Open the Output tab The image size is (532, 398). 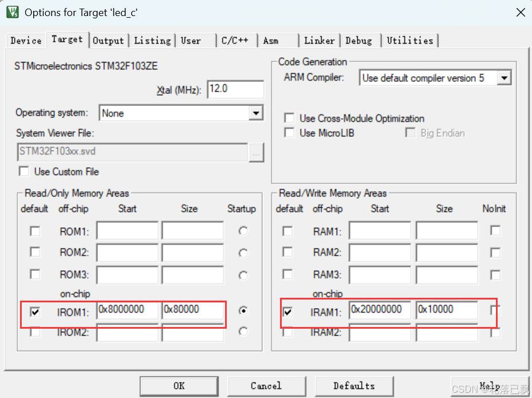[109, 41]
